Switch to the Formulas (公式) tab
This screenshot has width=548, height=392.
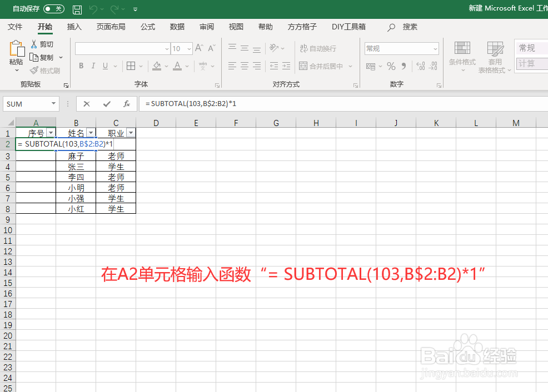point(148,27)
